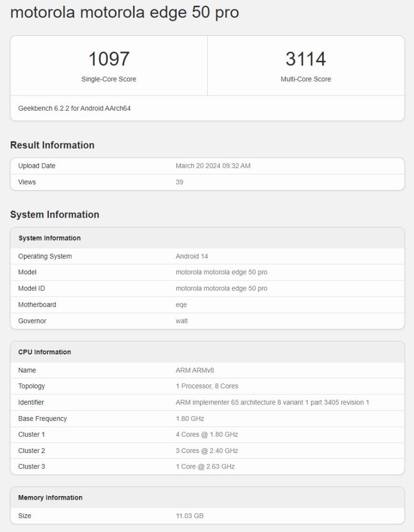Select the '1 Processor, 8 Cores' value
The image size is (414, 532).
click(207, 386)
